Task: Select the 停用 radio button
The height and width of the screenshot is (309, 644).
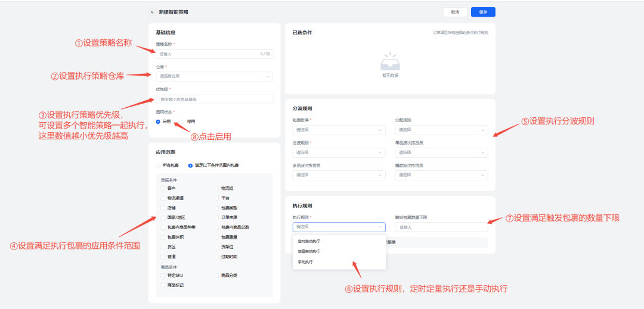Action: pos(183,121)
